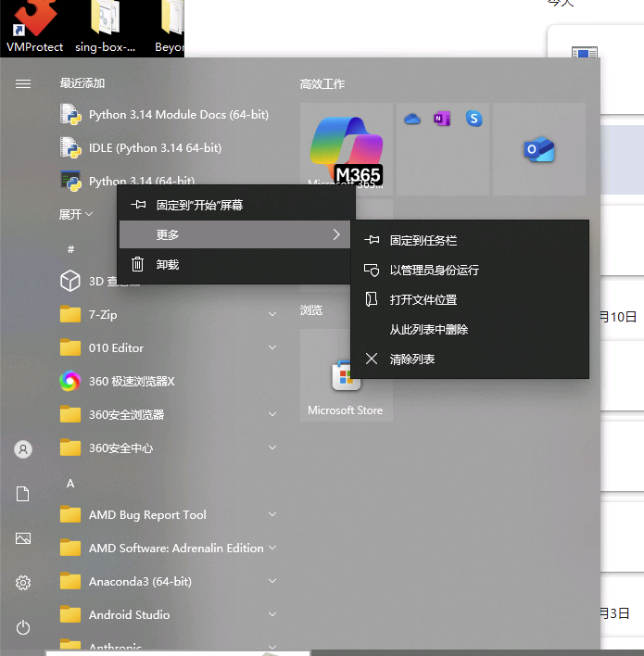
Task: Open the user account icon
Action: 23,449
